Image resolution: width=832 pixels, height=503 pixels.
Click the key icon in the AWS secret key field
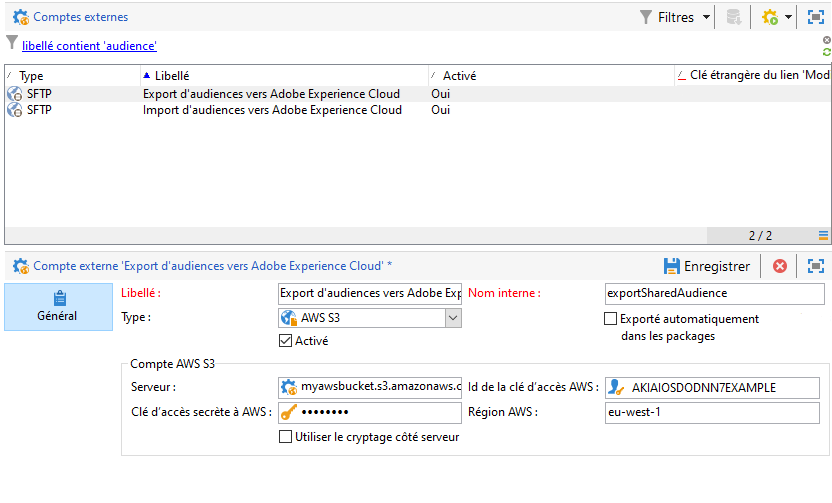[x=289, y=413]
